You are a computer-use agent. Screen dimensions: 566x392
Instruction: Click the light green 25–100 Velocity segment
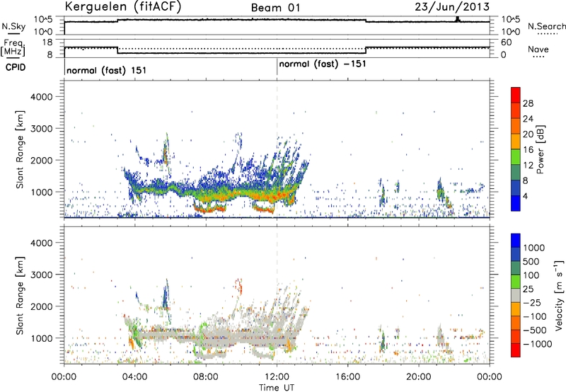pyautogui.click(x=516, y=282)
